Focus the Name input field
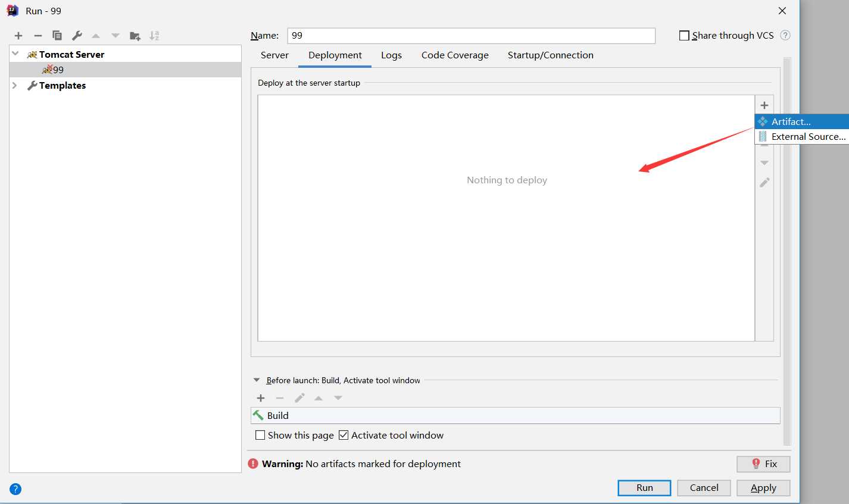The height and width of the screenshot is (504, 849). [x=471, y=36]
